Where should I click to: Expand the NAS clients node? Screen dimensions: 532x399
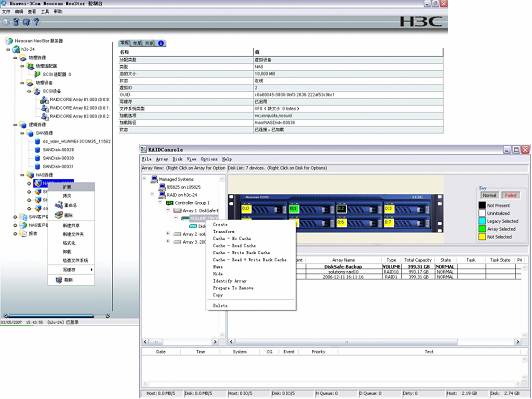point(15,225)
